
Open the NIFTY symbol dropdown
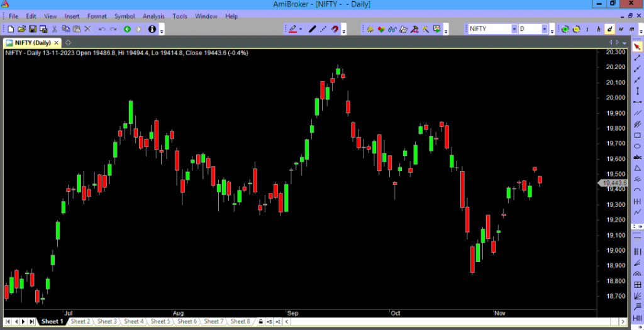point(514,29)
